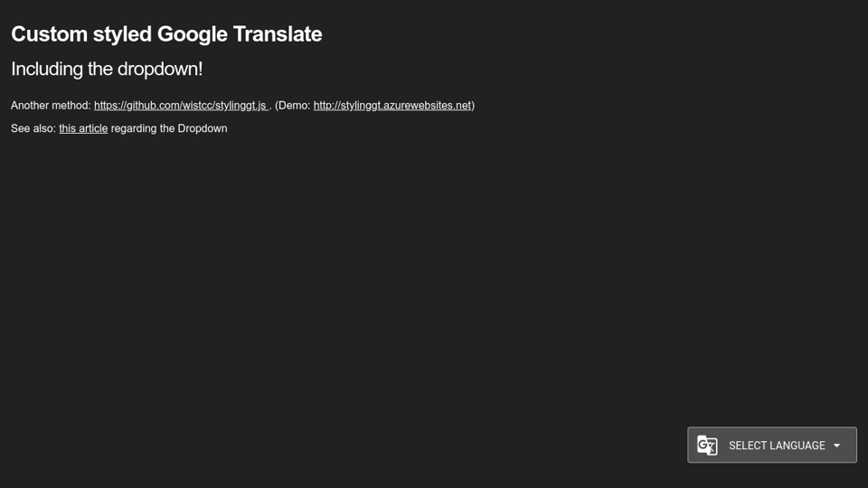This screenshot has height=488, width=868.
Task: Click the "(Demo:" label text
Action: 293,106
